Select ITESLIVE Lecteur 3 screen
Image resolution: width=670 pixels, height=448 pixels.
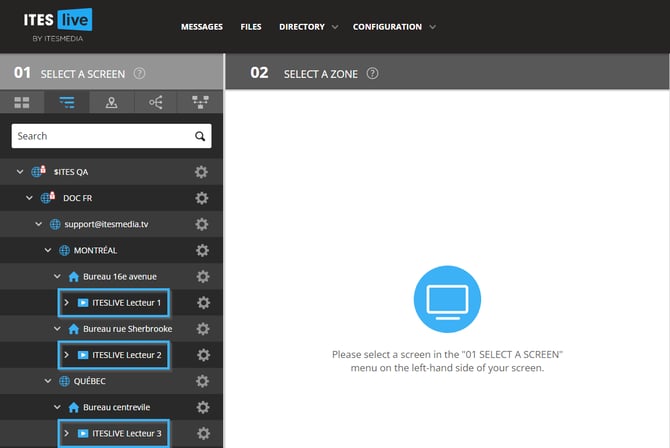125,433
